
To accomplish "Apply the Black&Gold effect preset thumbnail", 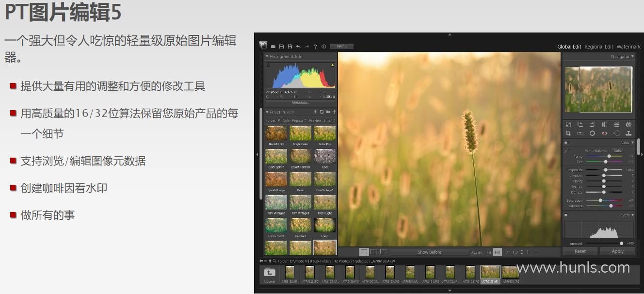I will click(276, 133).
